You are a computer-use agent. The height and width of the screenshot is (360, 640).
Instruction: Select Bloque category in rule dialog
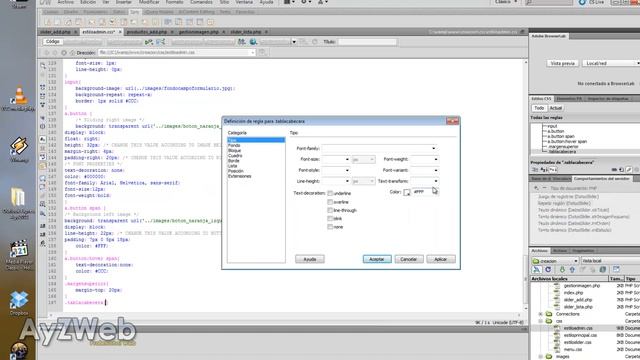pyautogui.click(x=234, y=151)
